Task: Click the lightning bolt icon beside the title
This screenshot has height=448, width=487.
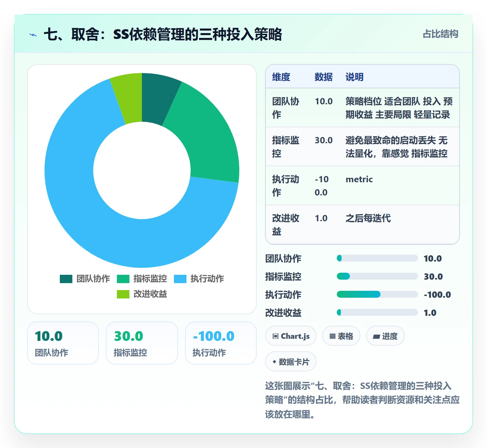Action: pos(33,35)
